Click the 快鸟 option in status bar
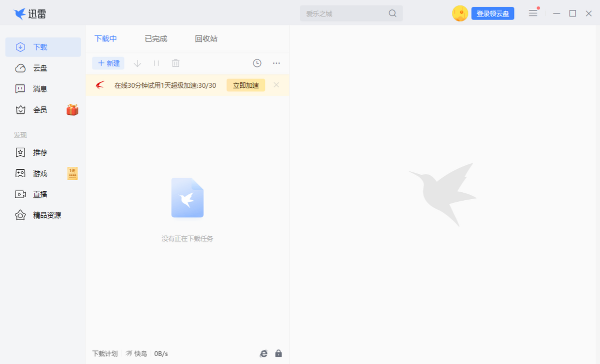The width and height of the screenshot is (600, 364). pyautogui.click(x=136, y=354)
